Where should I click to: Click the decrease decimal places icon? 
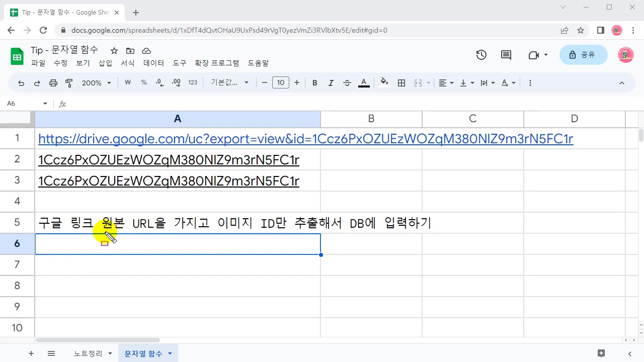pos(159,82)
